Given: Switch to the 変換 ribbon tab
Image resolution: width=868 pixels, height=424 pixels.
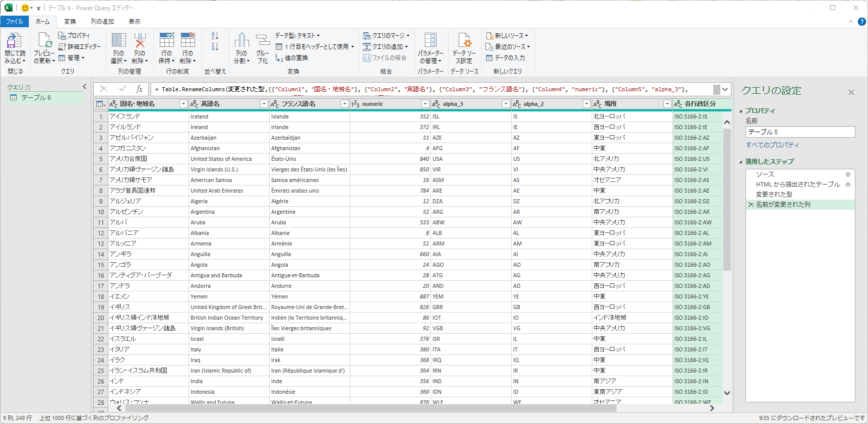Looking at the screenshot, I should 70,22.
